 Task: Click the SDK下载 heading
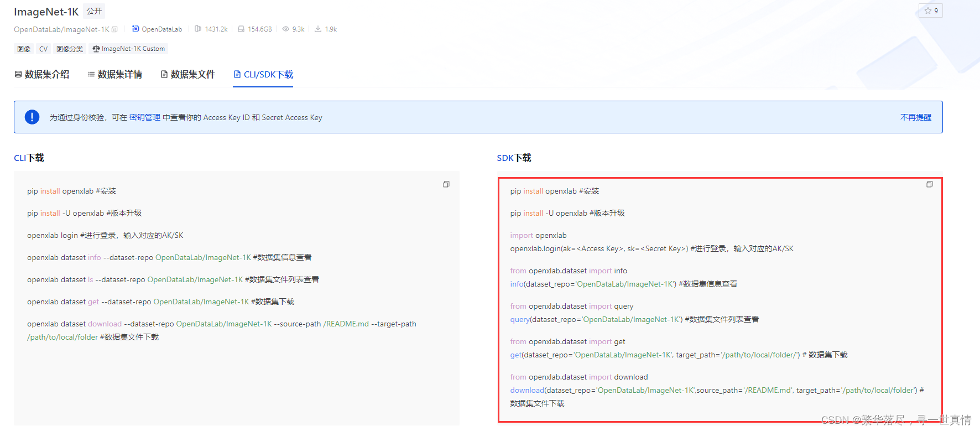[x=514, y=158]
